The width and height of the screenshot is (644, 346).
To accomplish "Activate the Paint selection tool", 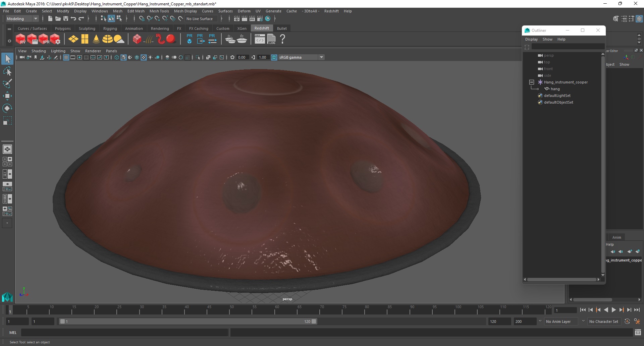I will (7, 83).
